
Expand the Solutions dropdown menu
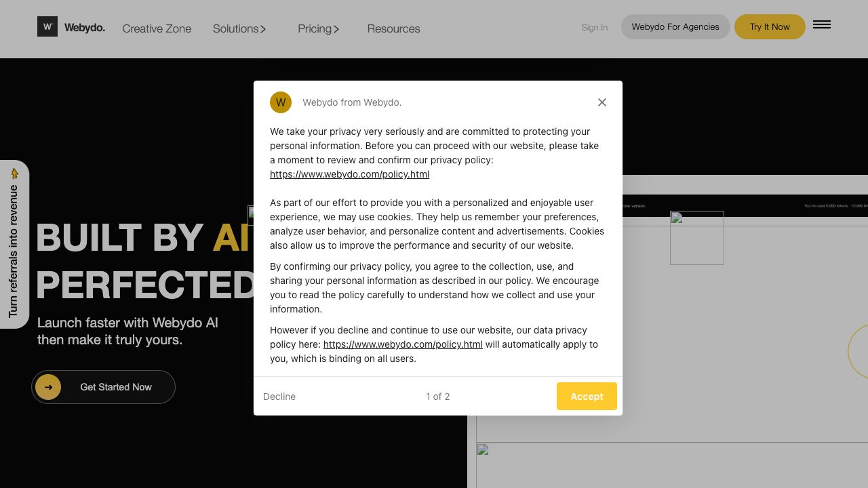click(x=239, y=28)
